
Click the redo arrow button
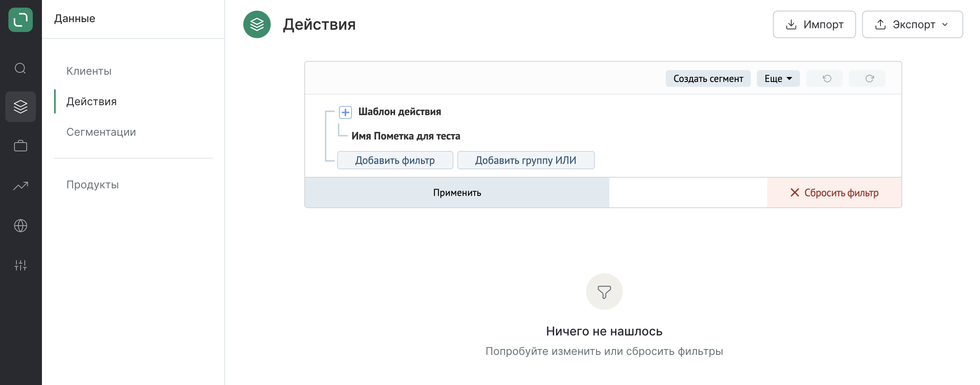867,79
